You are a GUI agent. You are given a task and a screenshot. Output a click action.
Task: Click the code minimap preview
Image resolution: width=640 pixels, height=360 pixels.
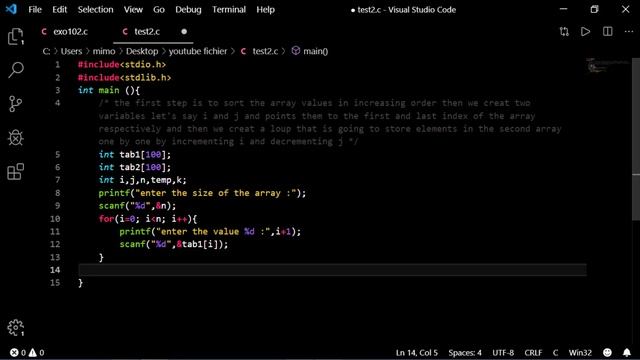(x=608, y=65)
